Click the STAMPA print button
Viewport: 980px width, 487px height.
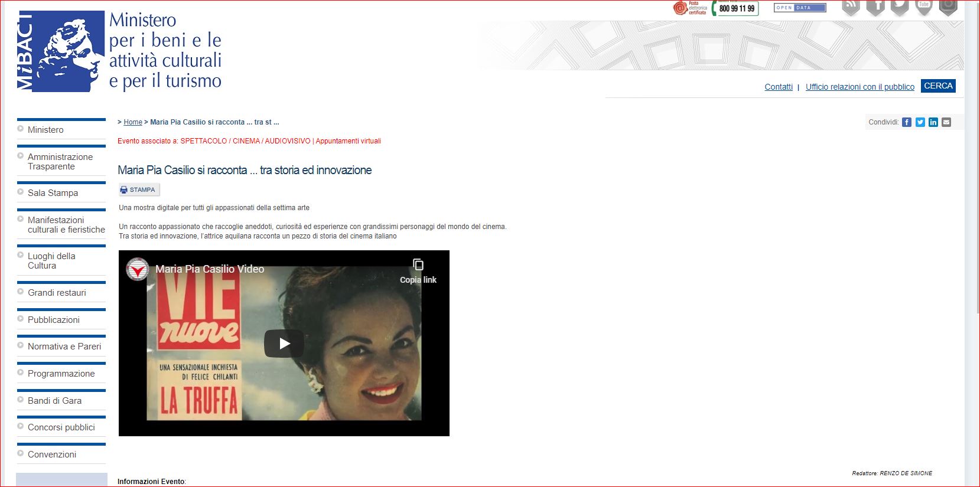(138, 190)
